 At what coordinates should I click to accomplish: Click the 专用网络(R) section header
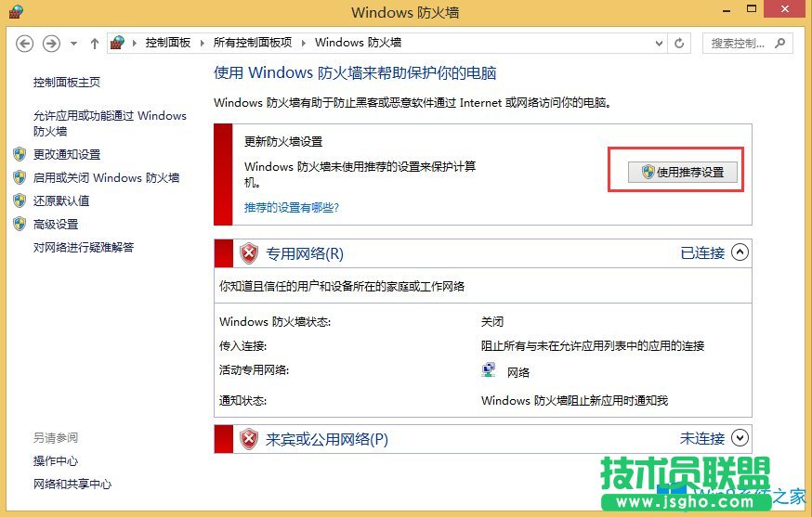pos(305,253)
